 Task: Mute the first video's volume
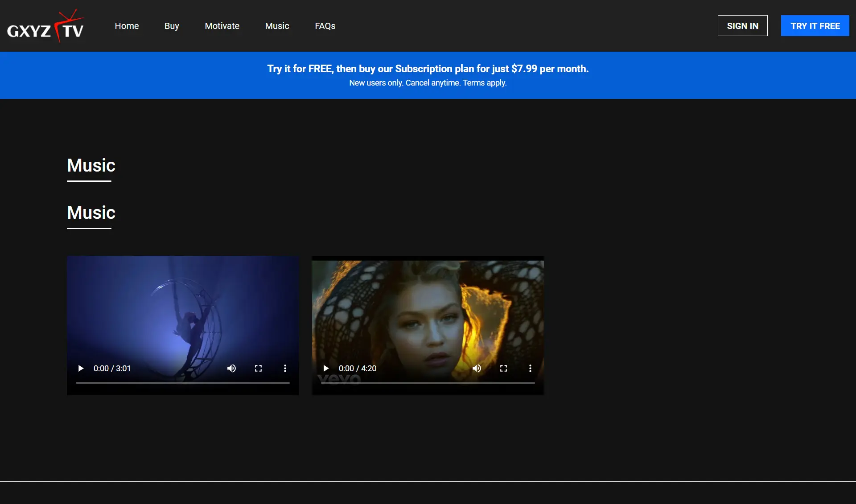pyautogui.click(x=231, y=369)
